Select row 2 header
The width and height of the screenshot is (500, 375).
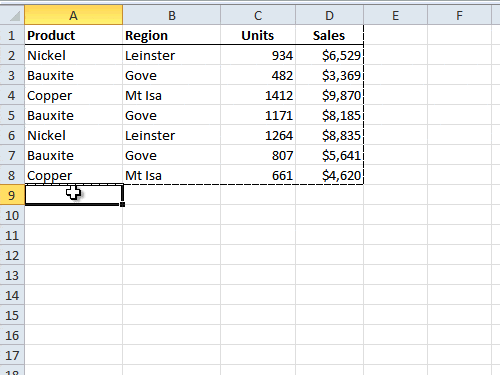pos(12,55)
